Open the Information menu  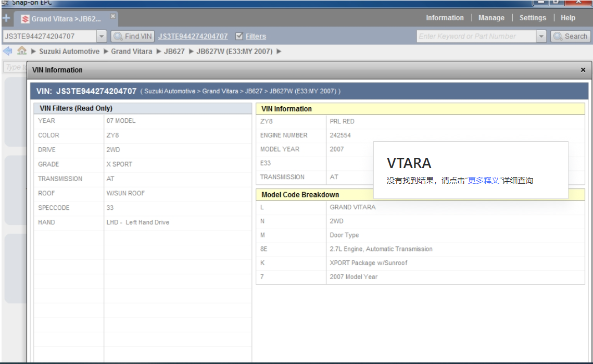(x=445, y=18)
